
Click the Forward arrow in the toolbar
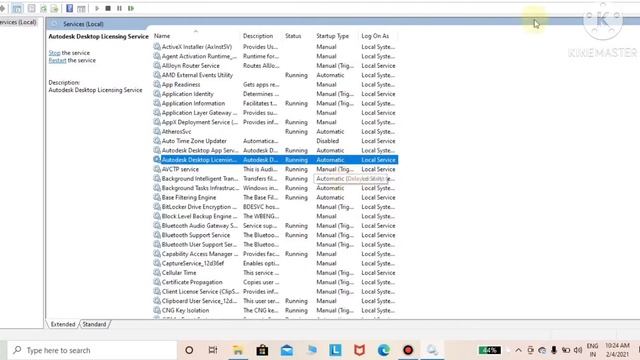click(x=2, y=8)
